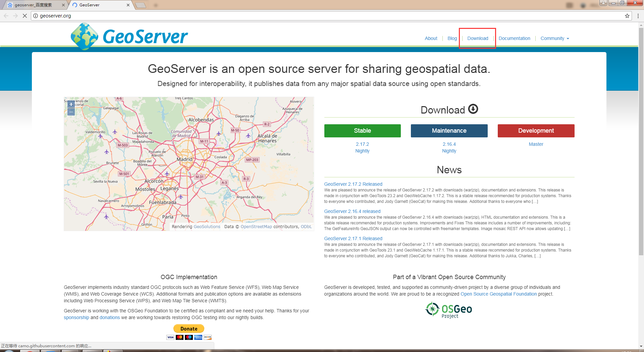Screen dimensions: 644x352
Task: Open the Nightly link under Maintenance
Action: click(x=449, y=151)
